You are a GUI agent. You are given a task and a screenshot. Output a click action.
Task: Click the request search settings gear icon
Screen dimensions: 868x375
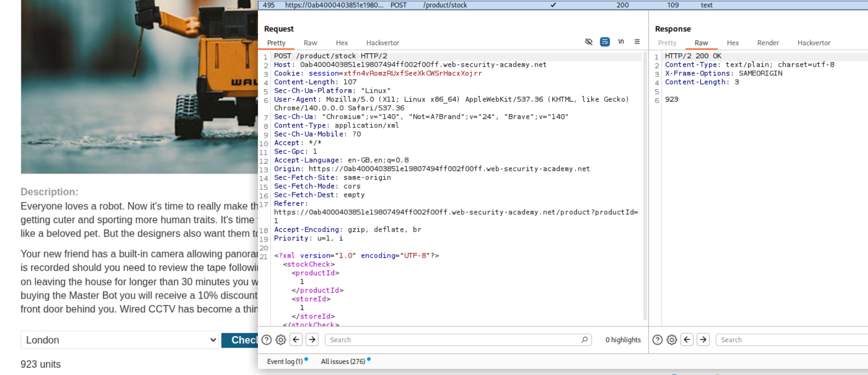281,340
